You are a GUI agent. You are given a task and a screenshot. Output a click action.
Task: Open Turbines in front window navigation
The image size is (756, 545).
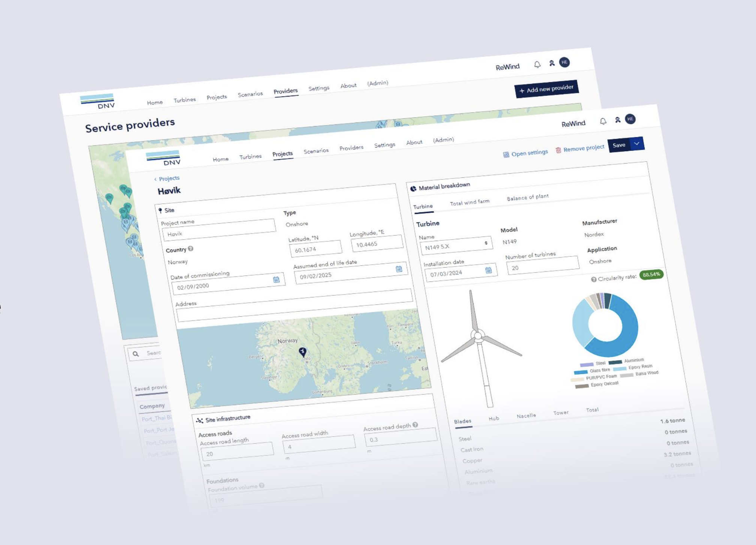tap(251, 156)
